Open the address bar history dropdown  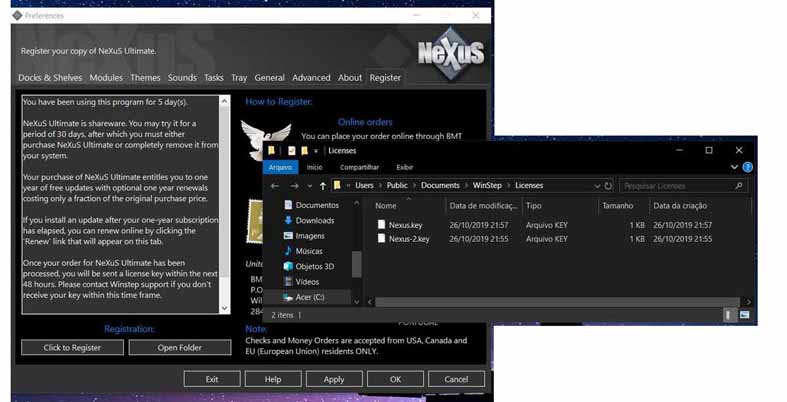pyautogui.click(x=595, y=186)
